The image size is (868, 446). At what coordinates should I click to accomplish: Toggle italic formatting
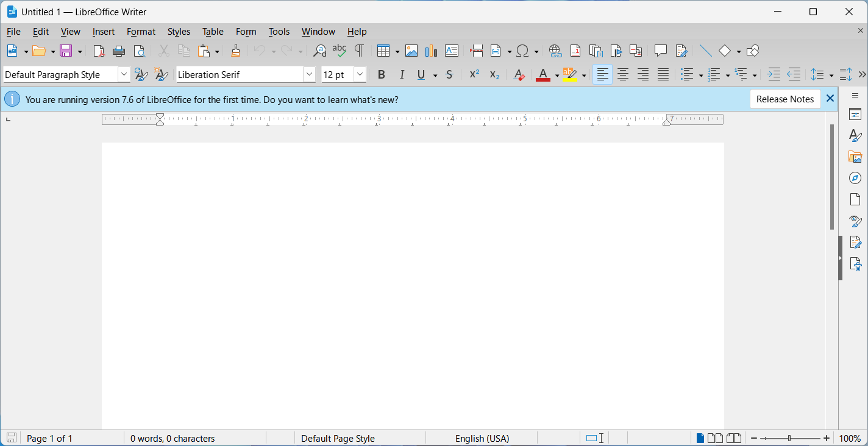(402, 74)
